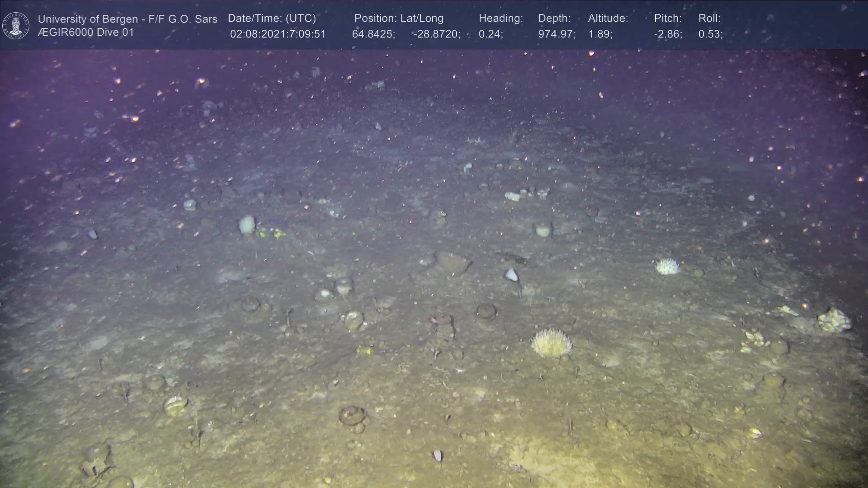The image size is (868, 488).
Task: Click the Date/Time (UTC) header label
Action: [x=272, y=18]
